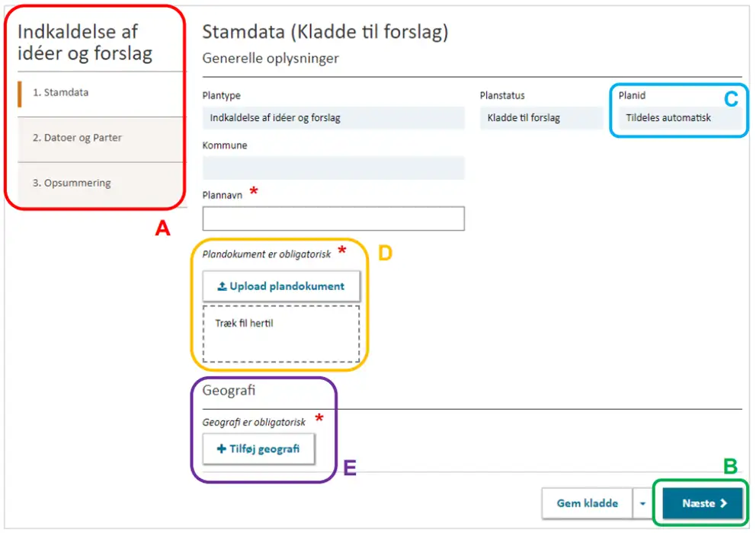Jump to step 3. Opsummering
This screenshot has height=533, width=756.
pos(72,184)
